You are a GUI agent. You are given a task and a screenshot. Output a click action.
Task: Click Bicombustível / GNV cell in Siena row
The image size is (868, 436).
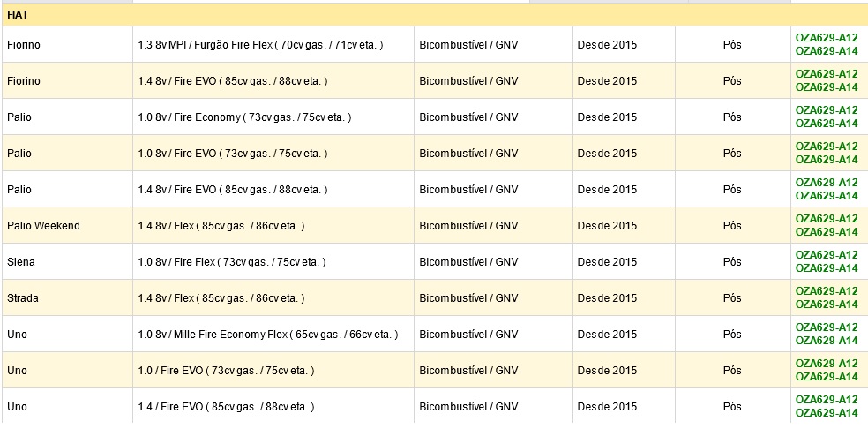tap(493, 261)
